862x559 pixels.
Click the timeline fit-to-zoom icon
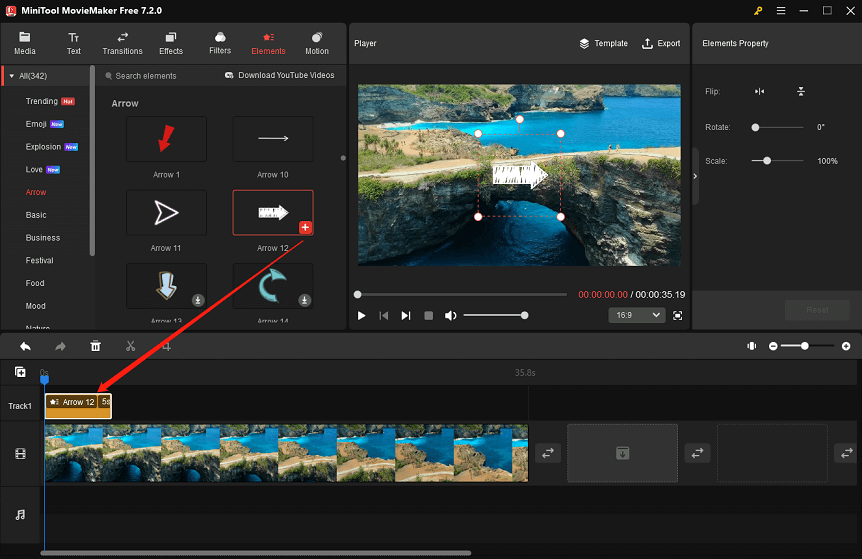752,346
